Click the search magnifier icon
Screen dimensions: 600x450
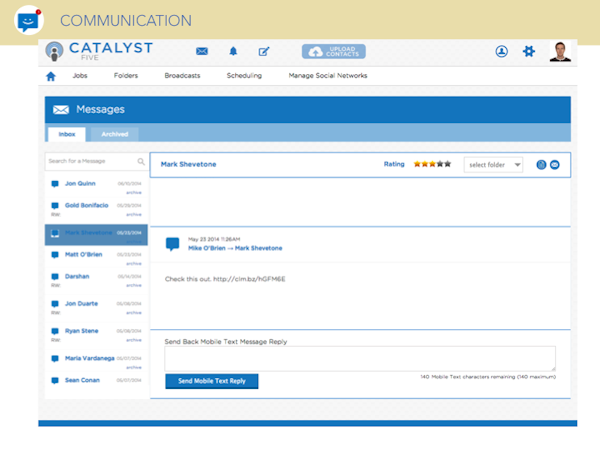click(x=141, y=161)
